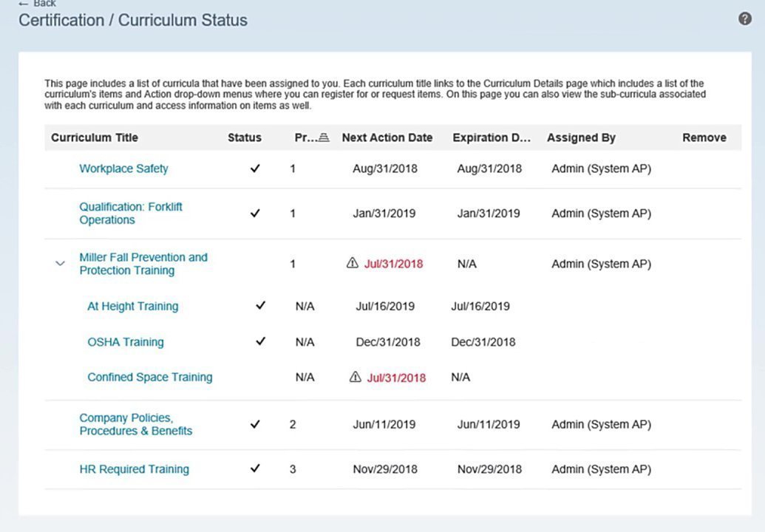This screenshot has height=532, width=765.
Task: Click priority value 1 for Workplace Safety
Action: (x=293, y=168)
